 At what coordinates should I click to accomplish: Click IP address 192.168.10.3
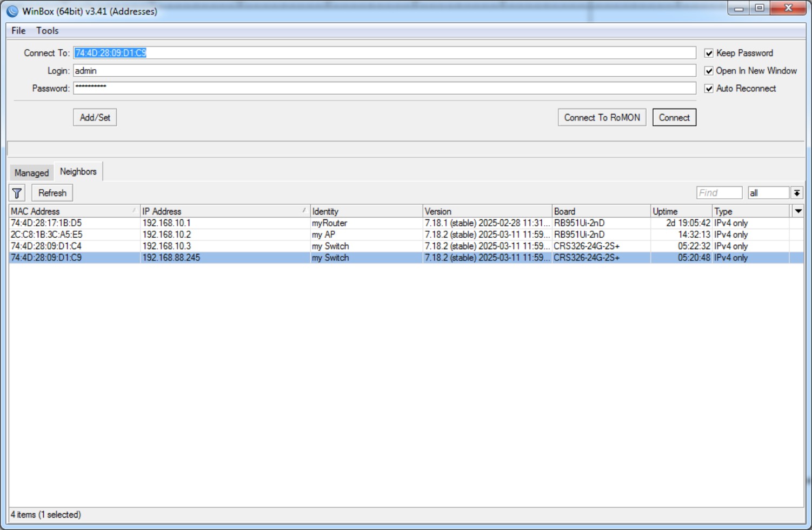[x=167, y=246]
